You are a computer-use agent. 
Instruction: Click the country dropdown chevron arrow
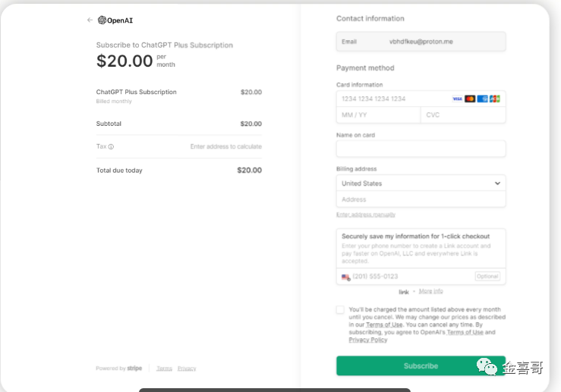pos(497,183)
